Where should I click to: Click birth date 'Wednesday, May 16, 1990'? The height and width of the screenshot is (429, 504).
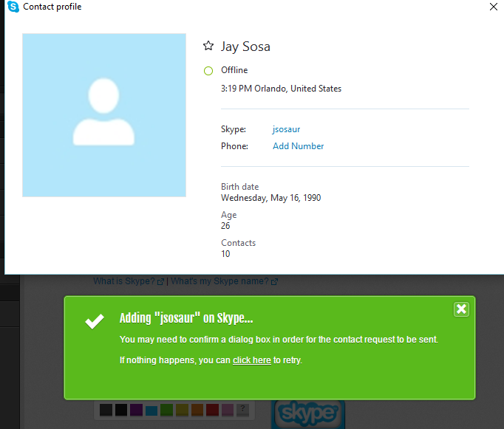coord(270,198)
